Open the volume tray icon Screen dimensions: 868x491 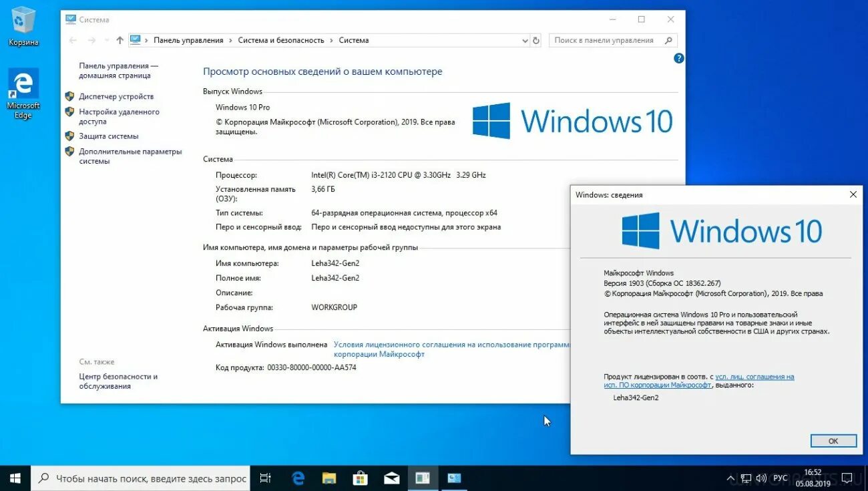tap(763, 478)
